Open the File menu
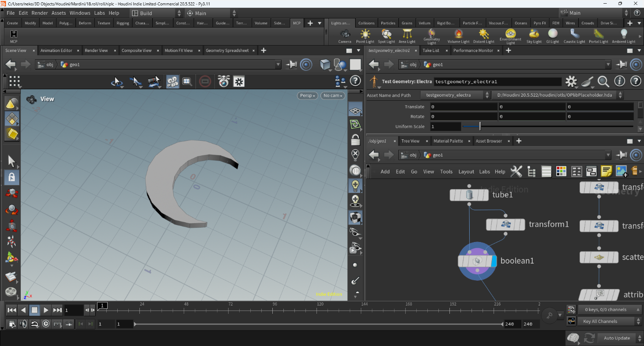This screenshot has width=644, height=346. (11, 13)
